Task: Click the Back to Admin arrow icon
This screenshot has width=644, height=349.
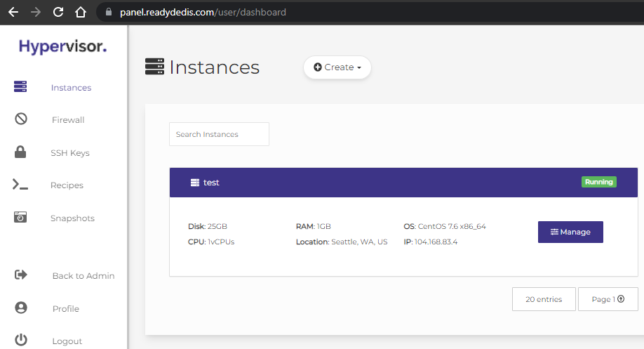Action: 21,275
